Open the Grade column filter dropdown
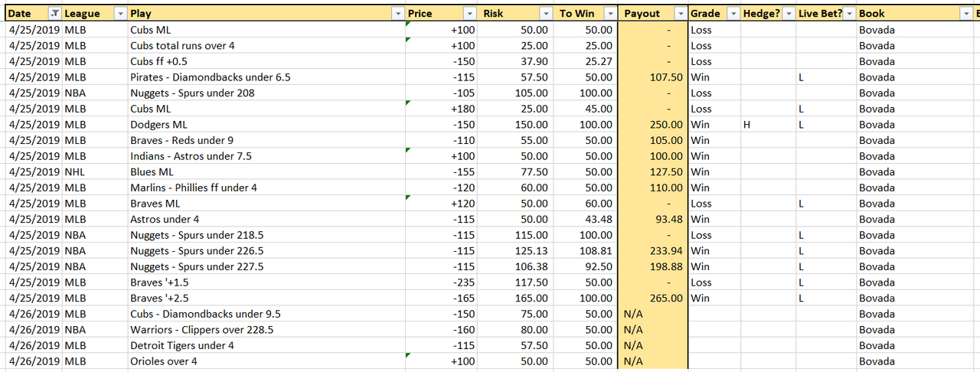The height and width of the screenshot is (372, 980). pos(733,14)
